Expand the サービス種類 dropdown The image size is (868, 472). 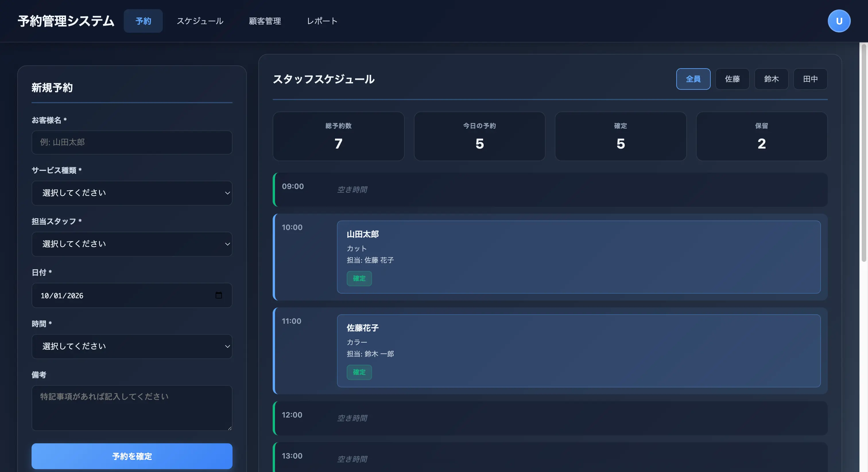pos(132,193)
